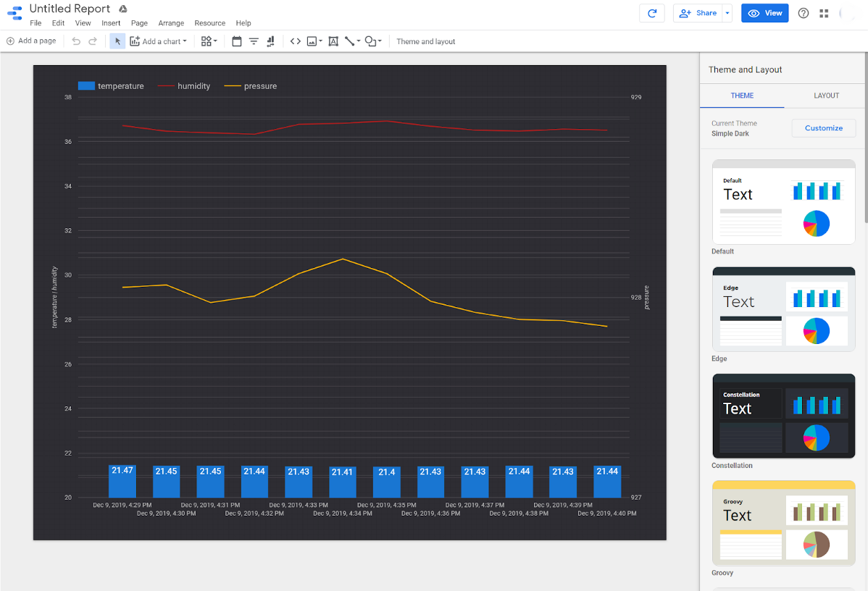Click the View button

click(x=764, y=13)
